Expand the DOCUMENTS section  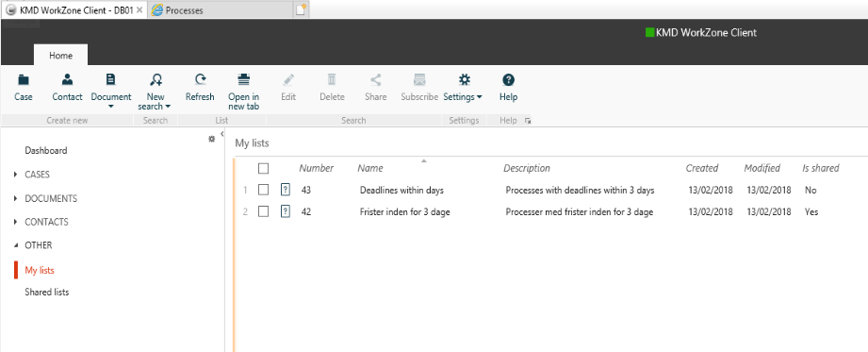tap(15, 198)
